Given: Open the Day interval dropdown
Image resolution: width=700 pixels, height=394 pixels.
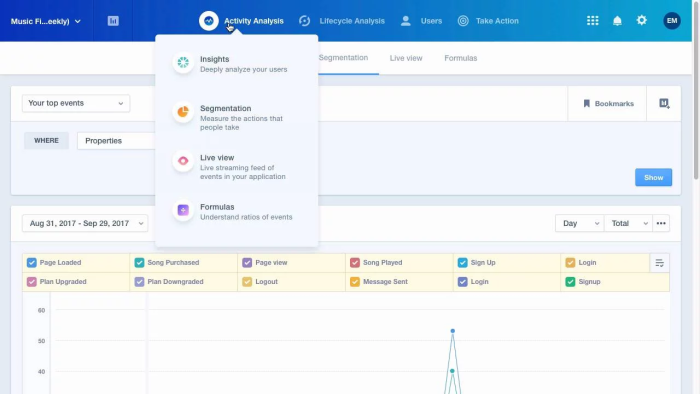Looking at the screenshot, I should click(x=579, y=223).
